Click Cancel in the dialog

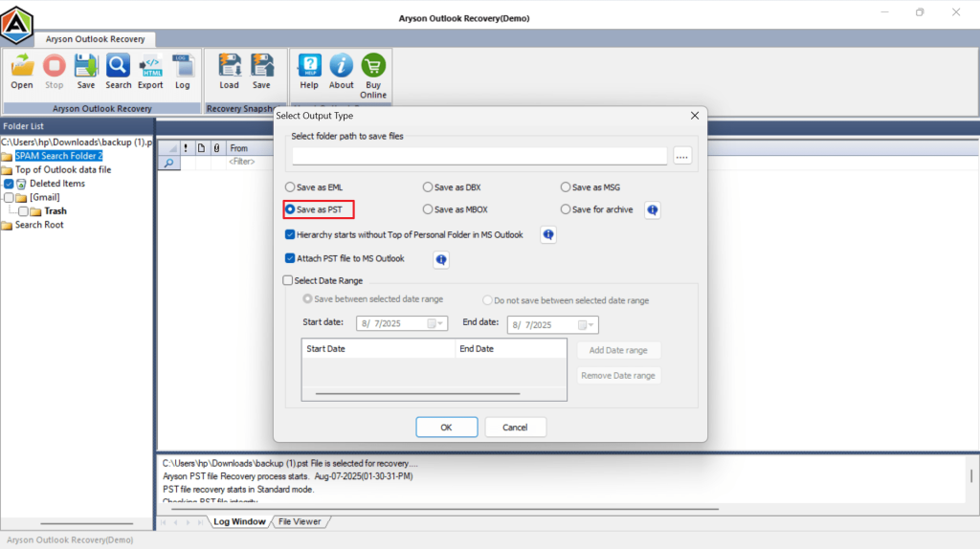pyautogui.click(x=515, y=428)
